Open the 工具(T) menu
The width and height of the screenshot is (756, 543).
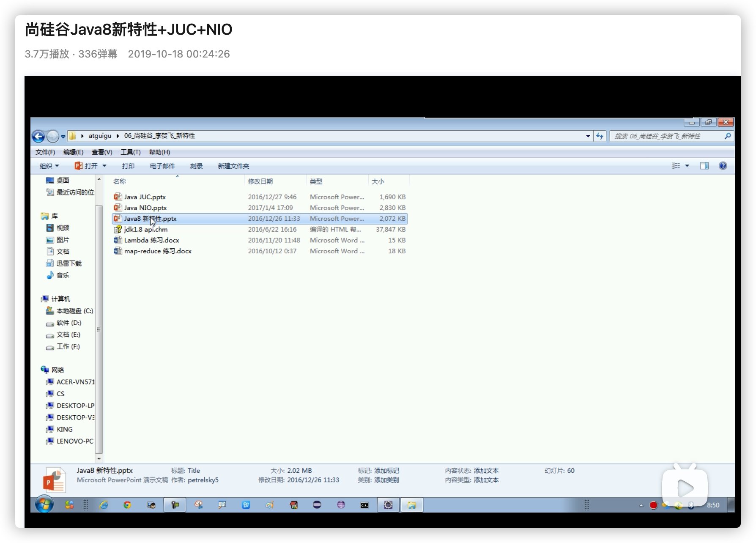coord(130,152)
